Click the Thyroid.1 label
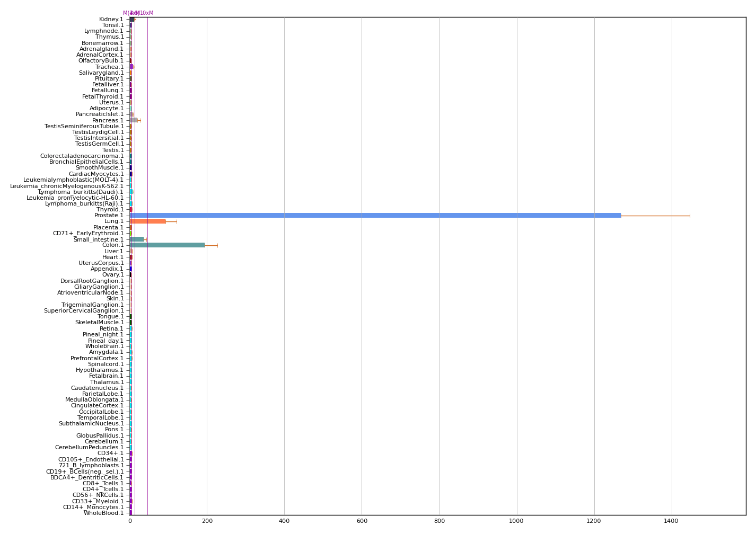 [110, 210]
